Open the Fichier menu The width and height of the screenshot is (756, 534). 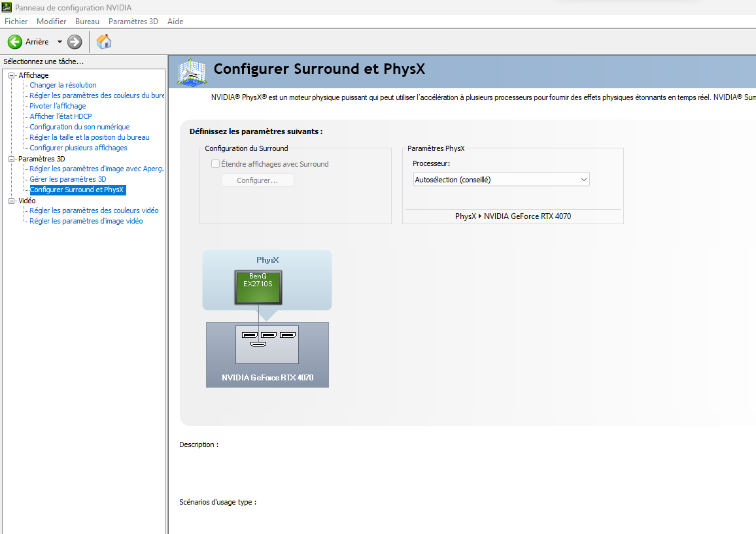16,22
